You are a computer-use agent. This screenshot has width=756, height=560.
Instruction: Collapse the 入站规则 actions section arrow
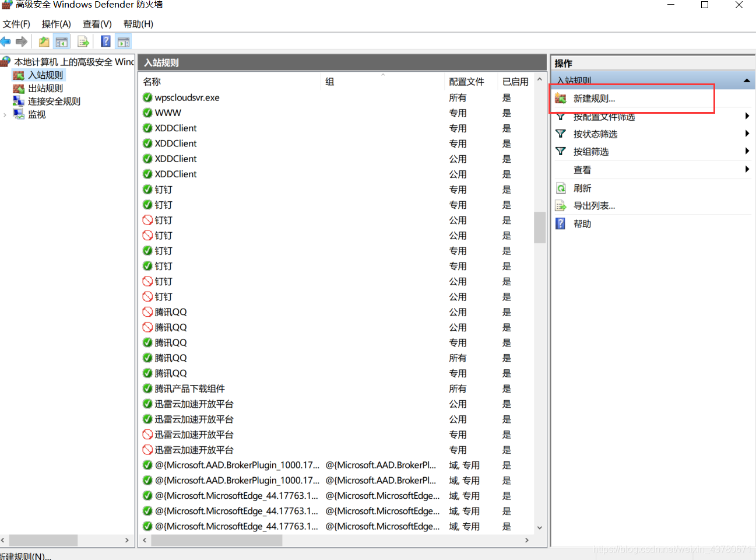click(747, 80)
